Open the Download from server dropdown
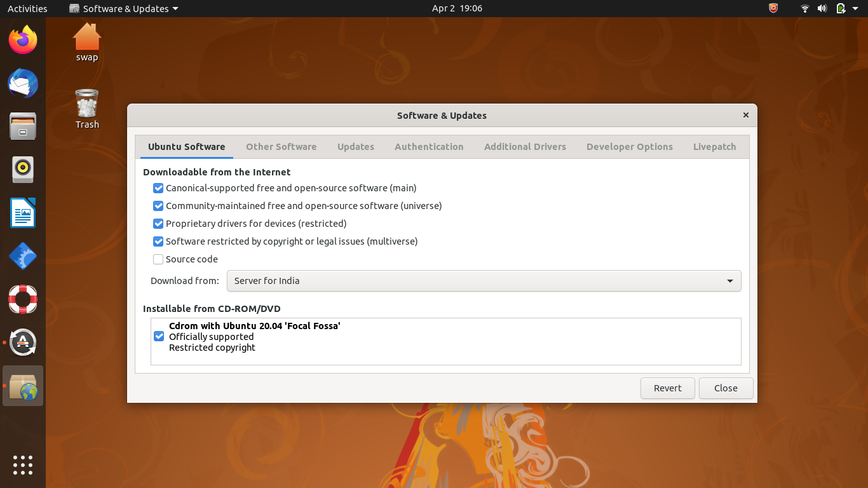868x488 pixels. [484, 281]
